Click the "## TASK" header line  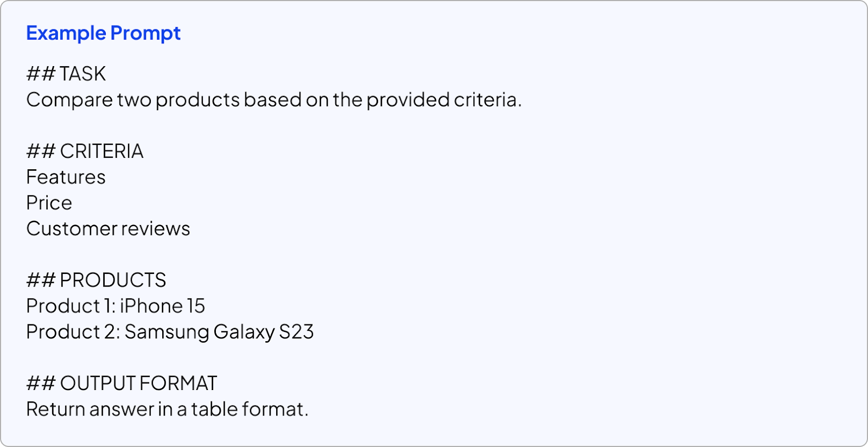click(x=66, y=74)
